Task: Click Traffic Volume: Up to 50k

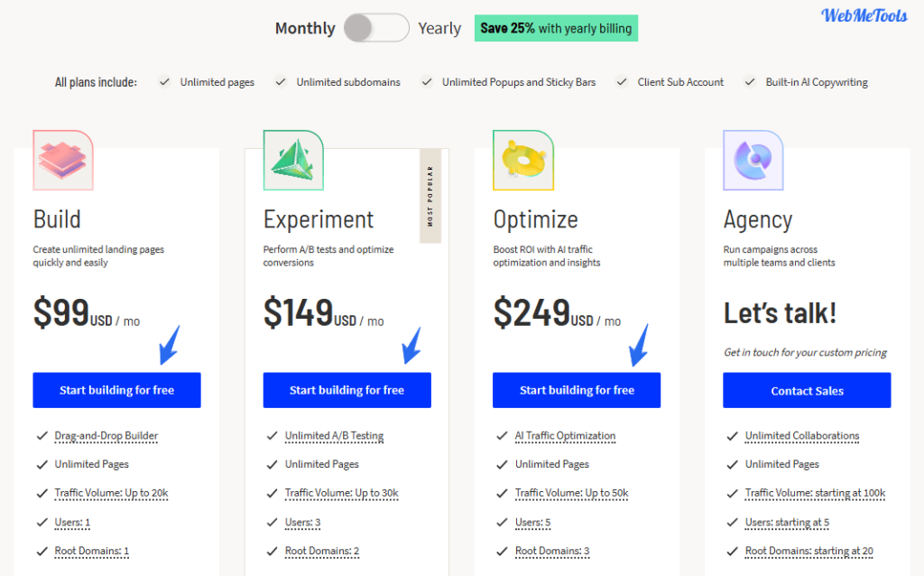Action: (x=571, y=493)
